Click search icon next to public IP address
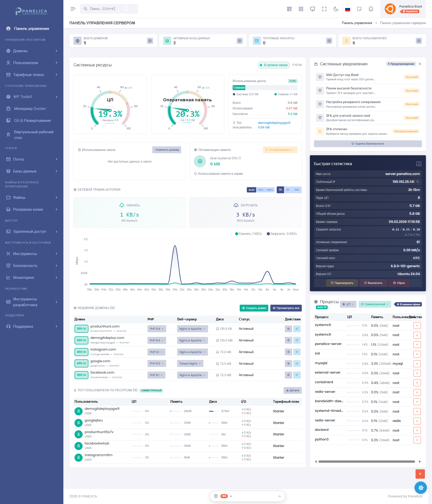This screenshot has width=432, height=504. (418, 182)
